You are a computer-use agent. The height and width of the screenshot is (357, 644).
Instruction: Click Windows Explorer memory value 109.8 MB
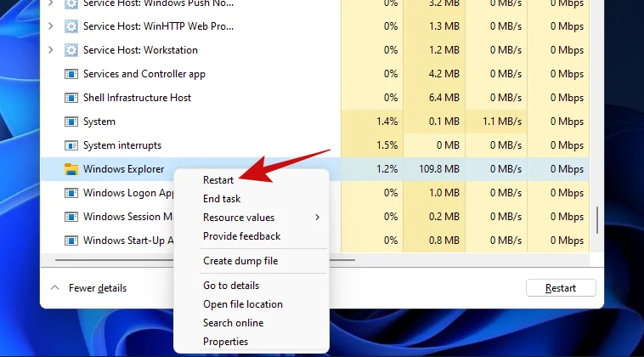click(439, 169)
